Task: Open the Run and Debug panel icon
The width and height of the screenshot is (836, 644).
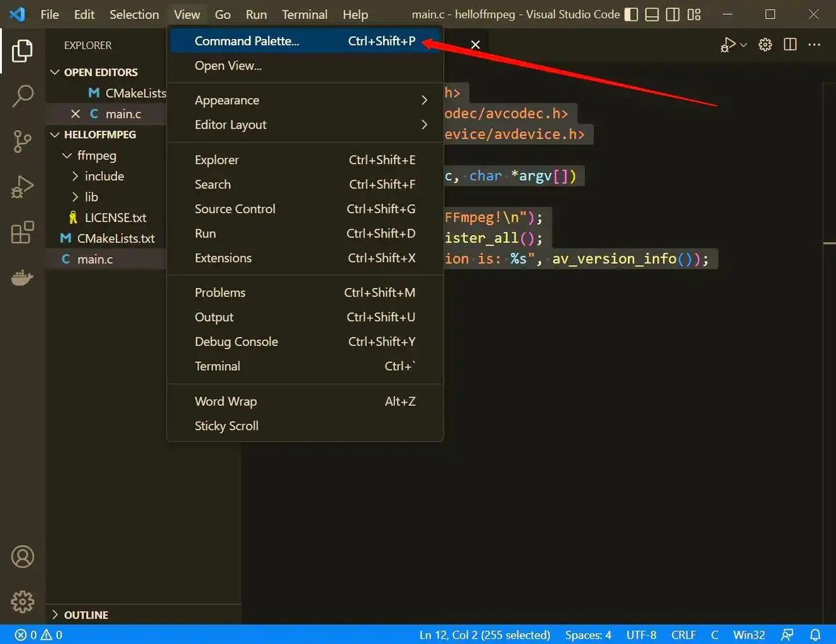Action: [22, 186]
